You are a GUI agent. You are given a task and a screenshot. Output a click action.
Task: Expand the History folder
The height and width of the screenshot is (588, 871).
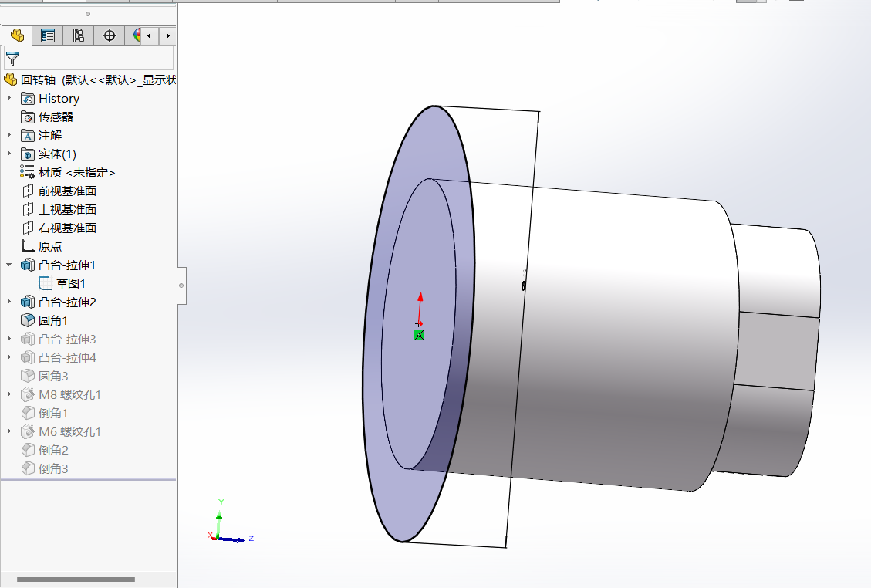click(x=9, y=98)
